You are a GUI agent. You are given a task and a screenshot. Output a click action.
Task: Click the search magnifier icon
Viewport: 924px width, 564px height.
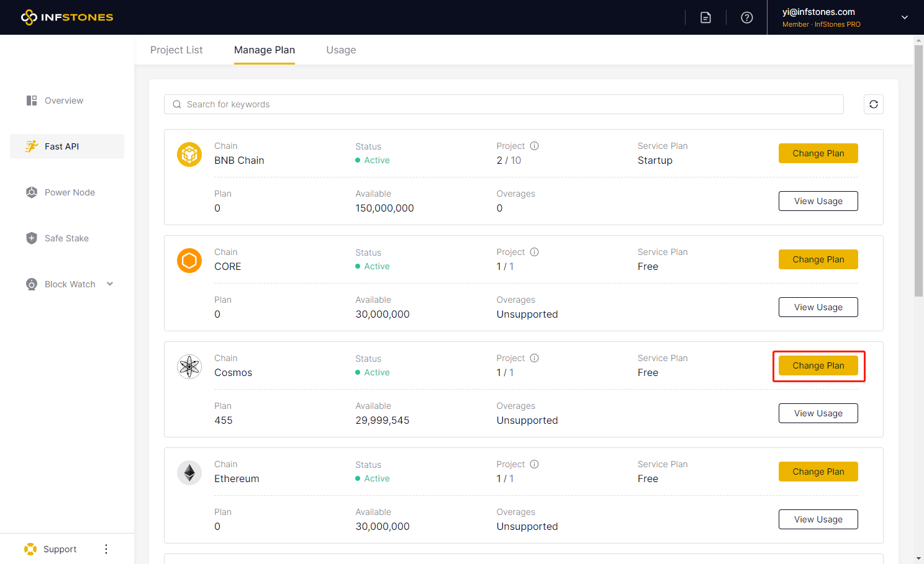click(177, 104)
